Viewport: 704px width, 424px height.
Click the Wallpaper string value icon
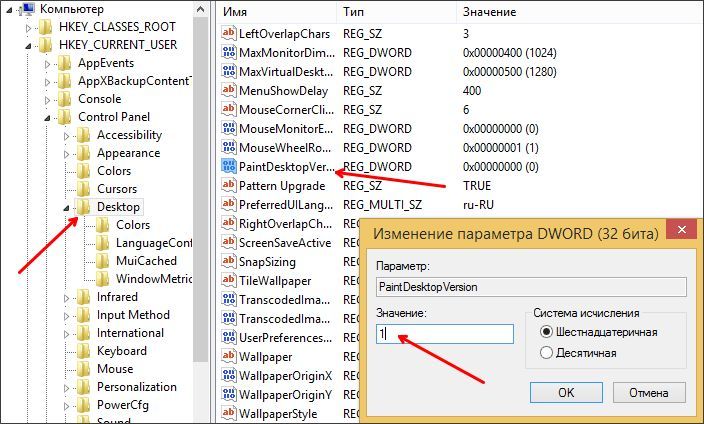[x=229, y=356]
